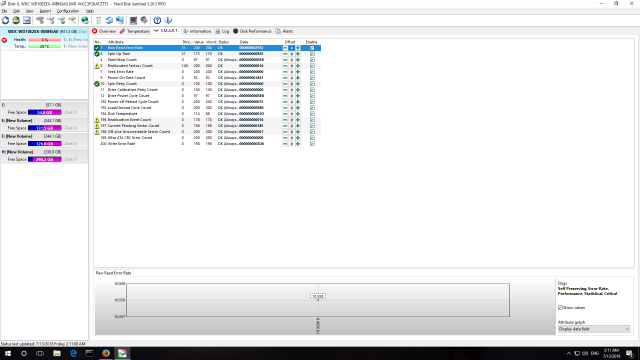Viewport: 640px width, 360px height.
Task: Click the network computers toolbar icon
Action: (120, 20)
